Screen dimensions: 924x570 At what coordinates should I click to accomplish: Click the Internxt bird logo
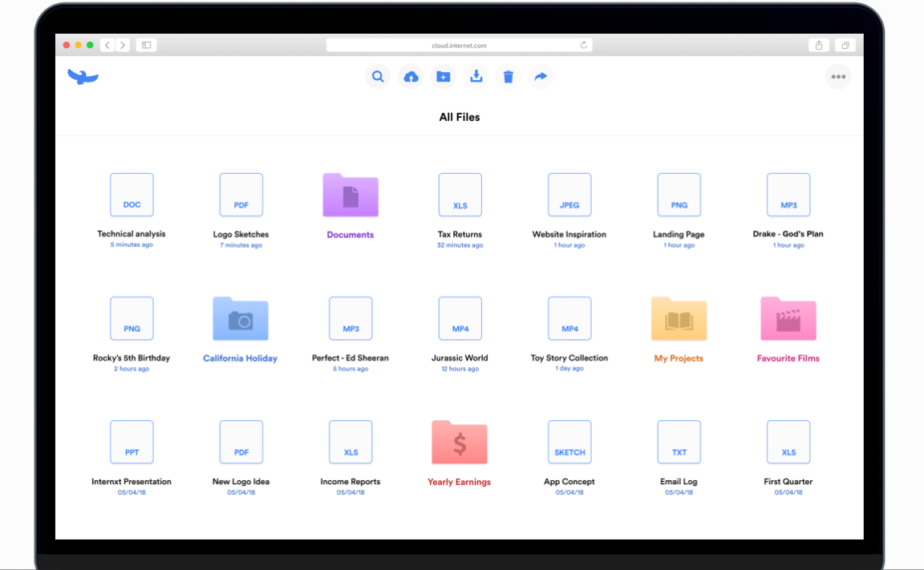[x=83, y=76]
